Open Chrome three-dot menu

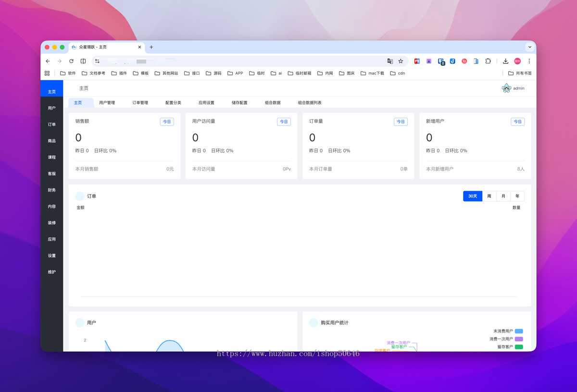529,61
